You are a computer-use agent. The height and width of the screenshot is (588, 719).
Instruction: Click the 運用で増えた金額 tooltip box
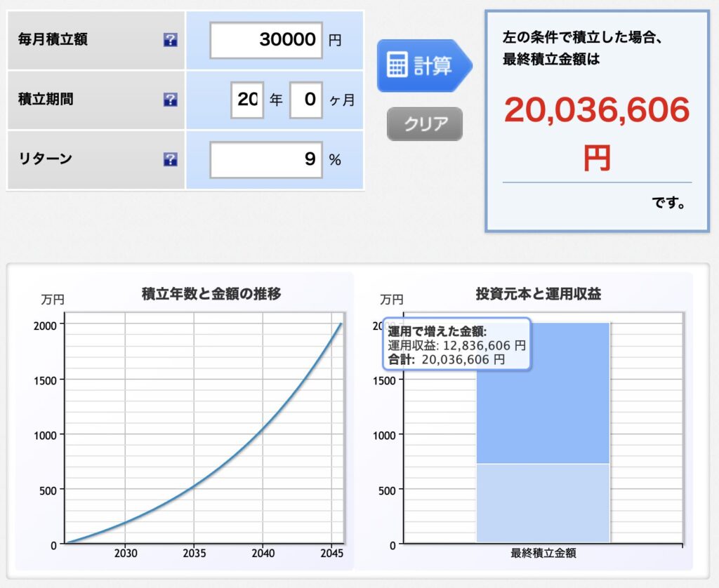pos(456,345)
